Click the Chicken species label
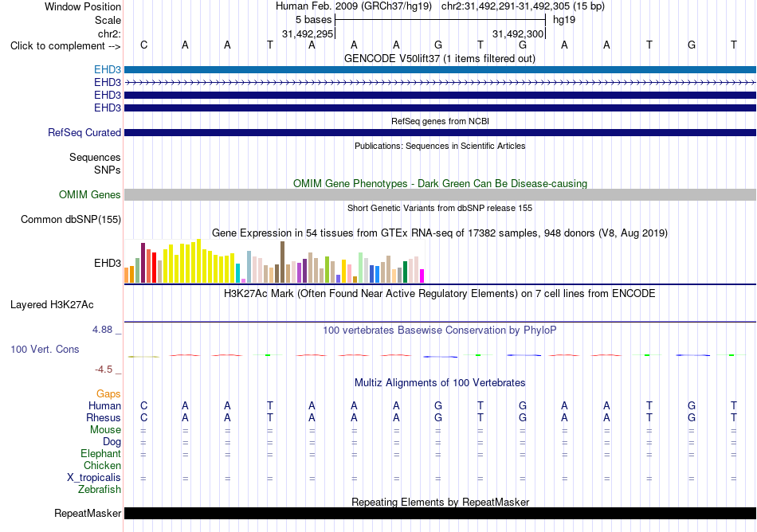Image resolution: width=757 pixels, height=532 pixels. tap(102, 465)
